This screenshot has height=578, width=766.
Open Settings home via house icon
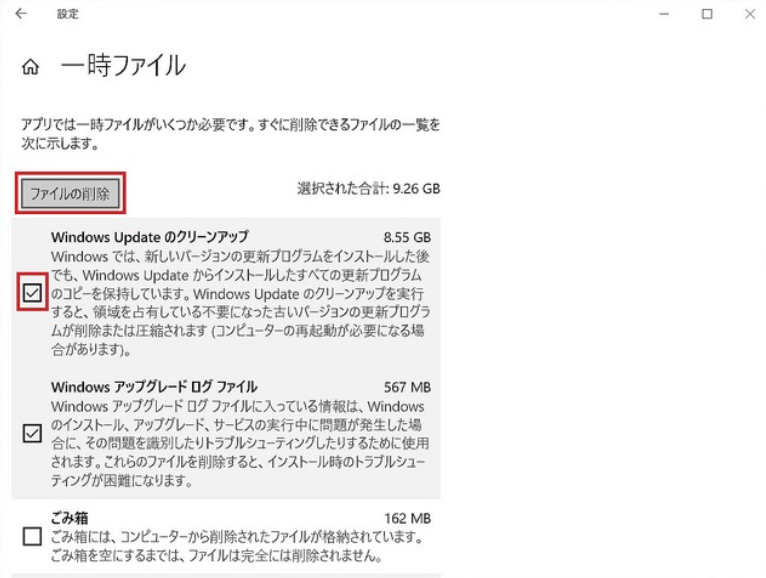click(x=30, y=66)
